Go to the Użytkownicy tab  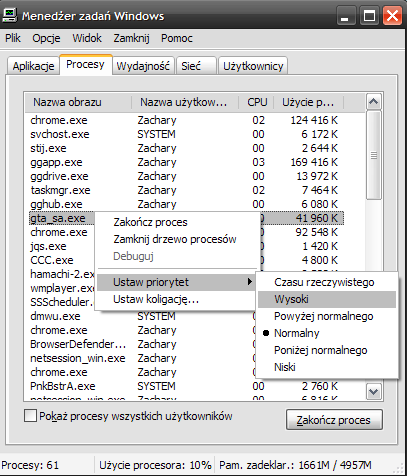pos(253,66)
